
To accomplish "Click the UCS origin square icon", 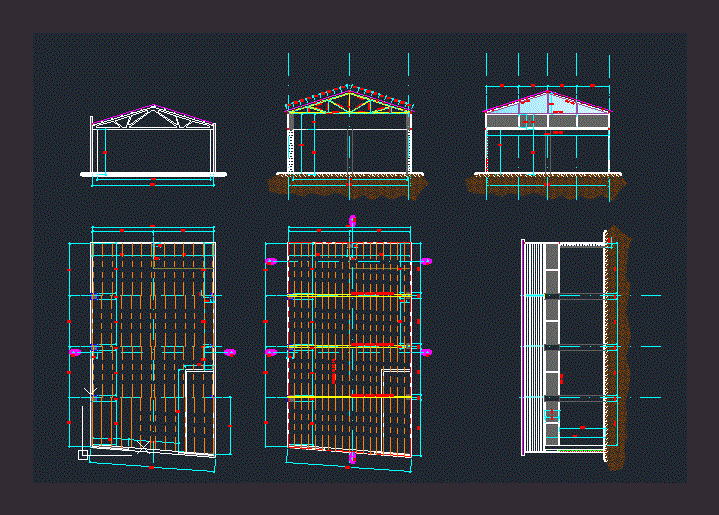I will click(x=83, y=455).
